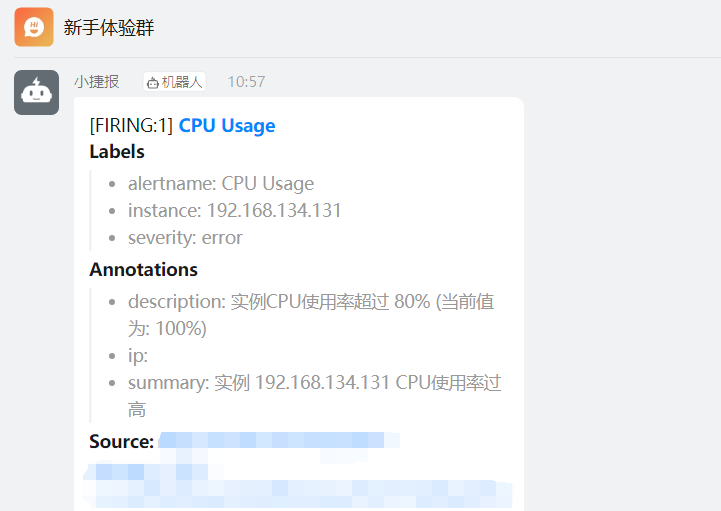Select the instance 192.168.134.131 label line

[235, 211]
